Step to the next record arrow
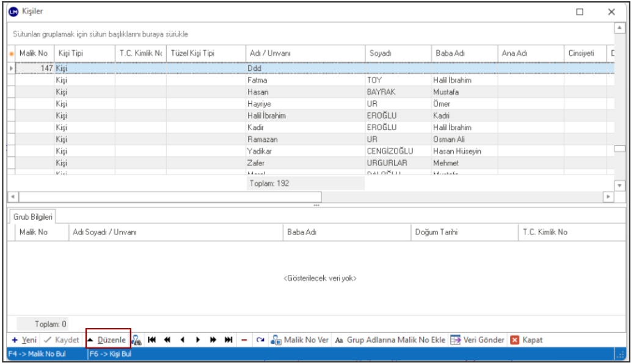Viewport: 631px width, 364px height. pos(197,340)
